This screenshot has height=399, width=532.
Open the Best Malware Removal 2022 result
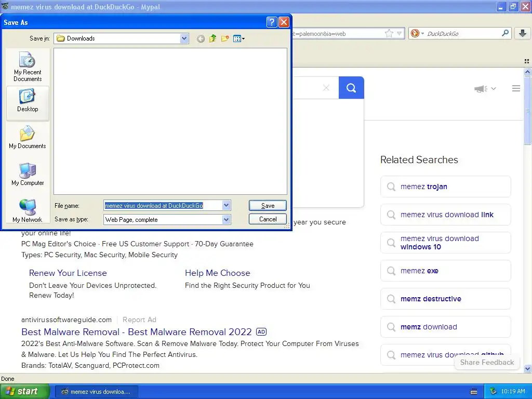click(x=137, y=332)
